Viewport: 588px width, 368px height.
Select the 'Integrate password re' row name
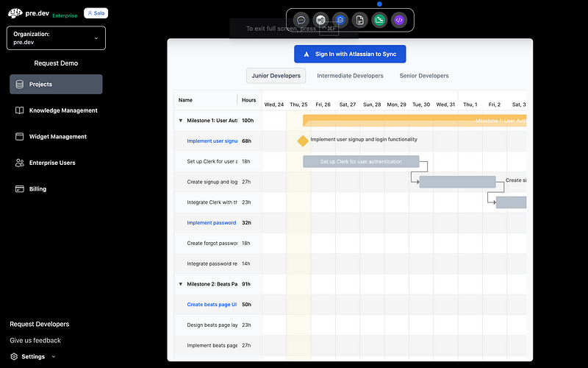(212, 263)
